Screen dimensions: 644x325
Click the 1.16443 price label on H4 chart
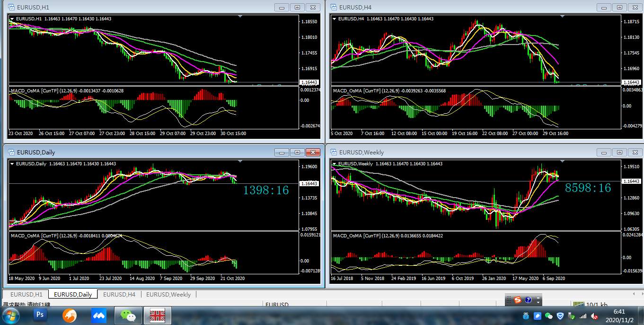click(631, 82)
